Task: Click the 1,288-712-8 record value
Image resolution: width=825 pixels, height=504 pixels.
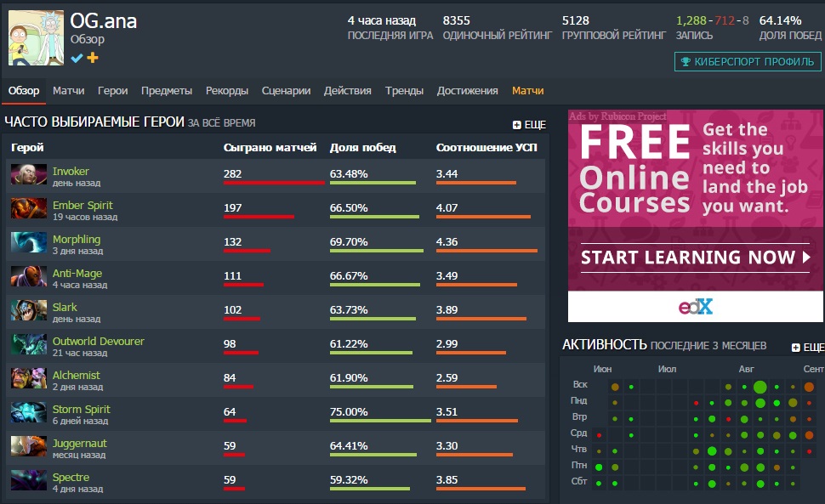Action: tap(713, 20)
